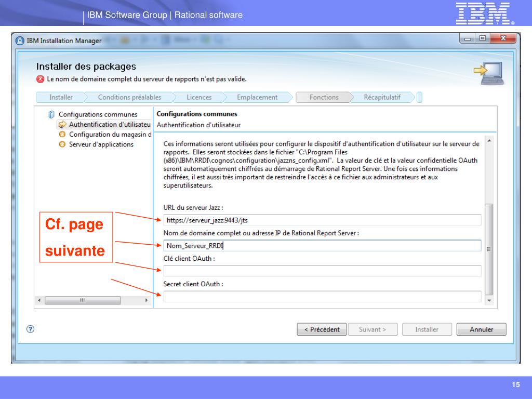Click the tree panel horizontal scrollbar thumb
Image resolution: width=532 pixels, height=399 pixels.
[83, 300]
